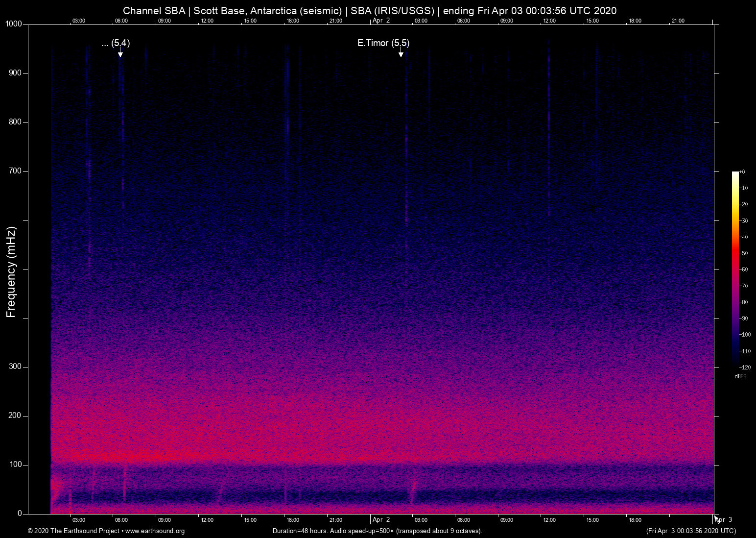Click the Apr 3 label on bottom axis
This screenshot has width=756, height=538.
(x=723, y=520)
